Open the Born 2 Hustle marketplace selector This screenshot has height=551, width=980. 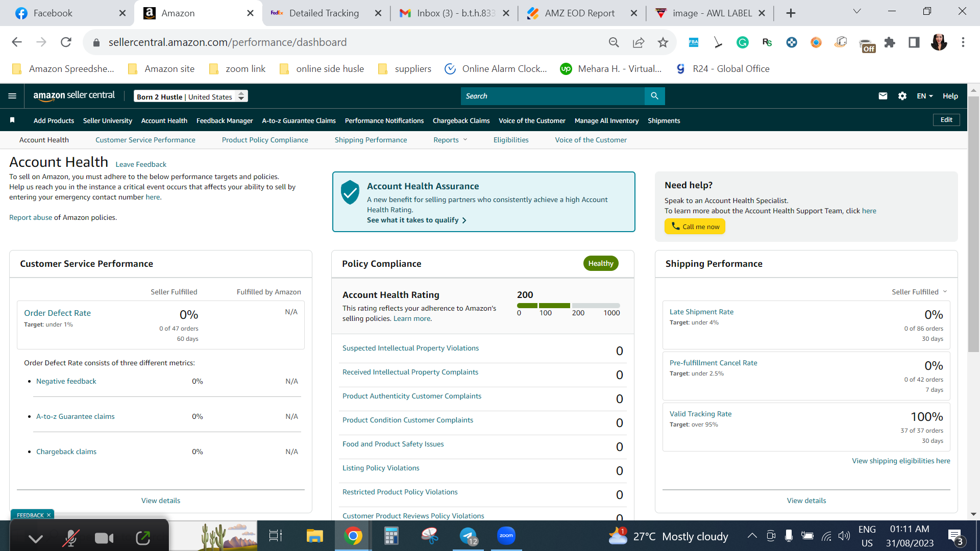191,96
